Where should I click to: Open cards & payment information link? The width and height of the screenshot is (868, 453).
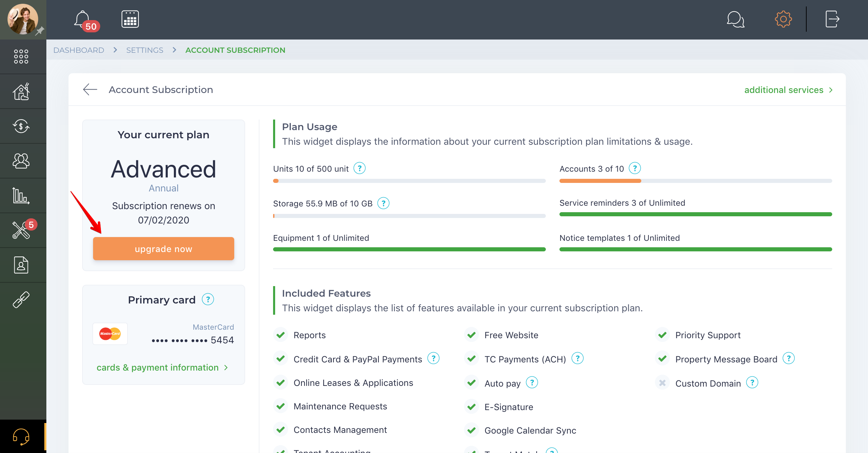tap(162, 368)
